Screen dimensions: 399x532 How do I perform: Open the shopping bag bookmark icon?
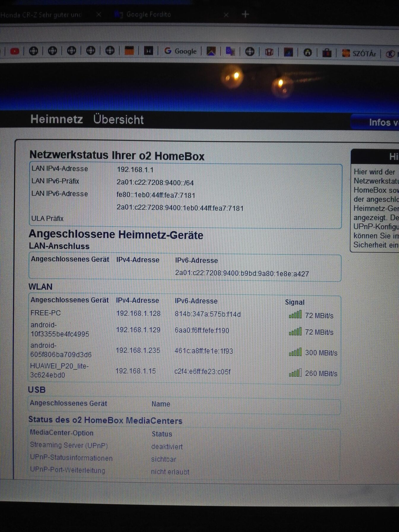point(327,53)
